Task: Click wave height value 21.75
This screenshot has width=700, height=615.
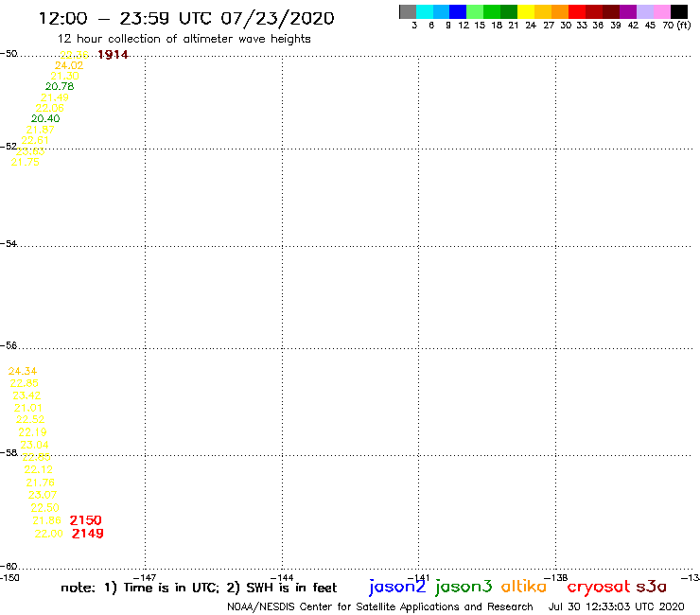Action: tap(26, 163)
